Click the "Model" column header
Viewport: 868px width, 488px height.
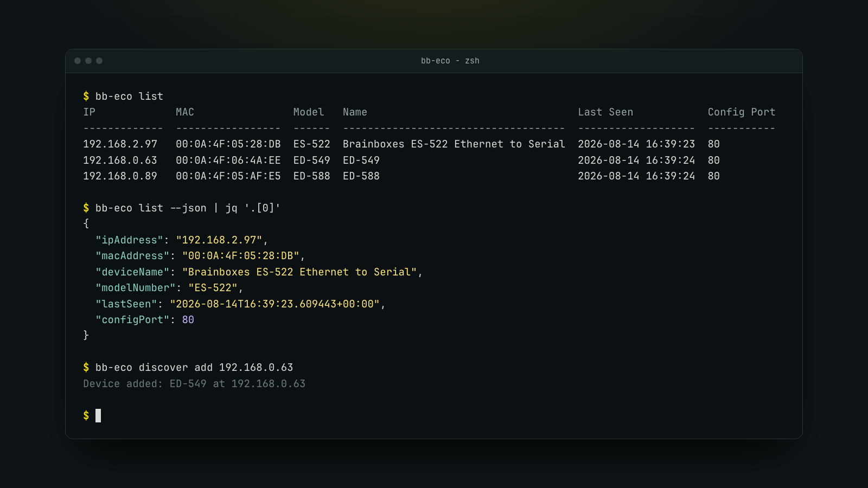pos(309,112)
